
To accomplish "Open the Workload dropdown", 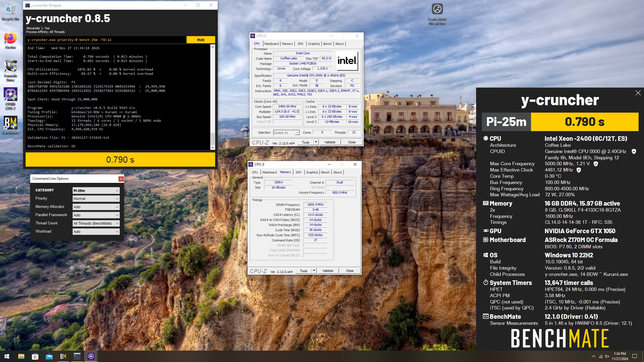I will pos(96,231).
